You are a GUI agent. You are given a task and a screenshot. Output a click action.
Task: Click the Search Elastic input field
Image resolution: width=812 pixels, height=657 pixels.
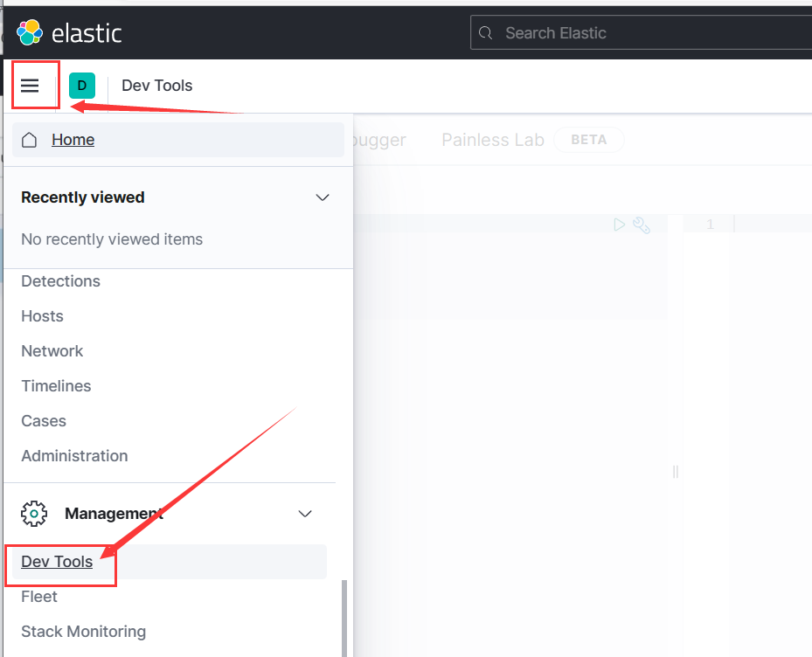point(647,33)
